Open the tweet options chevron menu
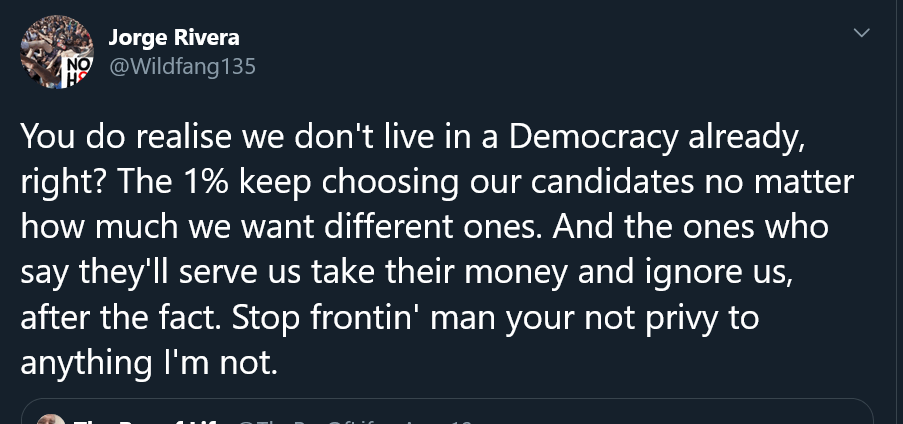The image size is (903, 424). 860,34
